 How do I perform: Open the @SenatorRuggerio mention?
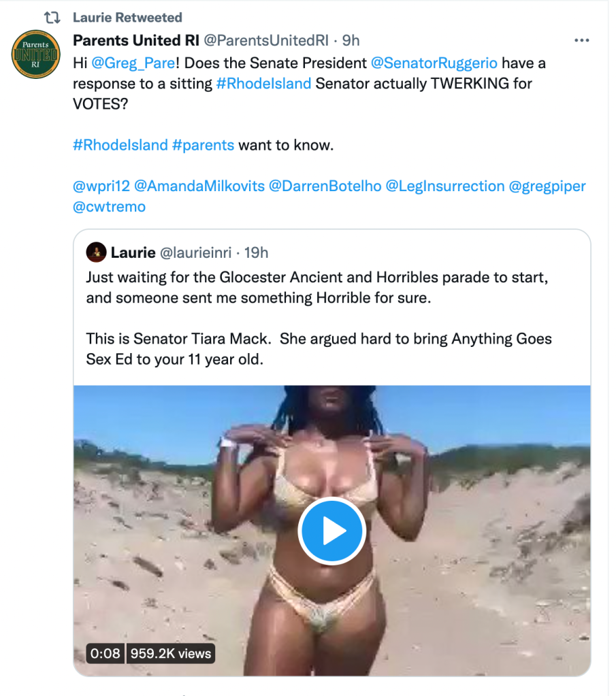tap(434, 63)
